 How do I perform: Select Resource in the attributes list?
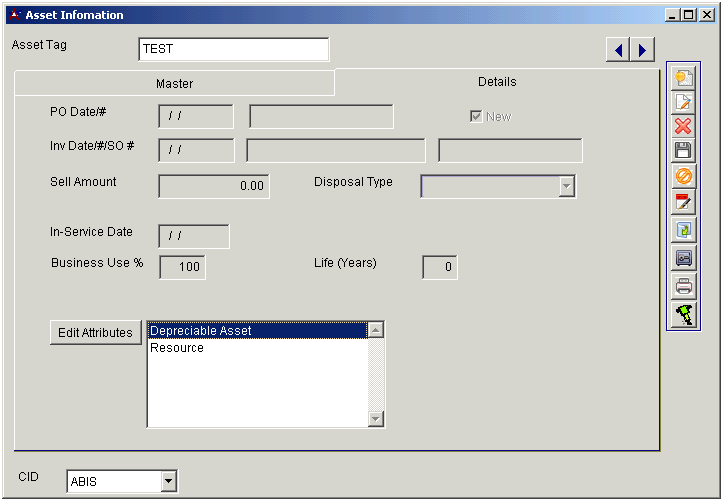pyautogui.click(x=177, y=348)
